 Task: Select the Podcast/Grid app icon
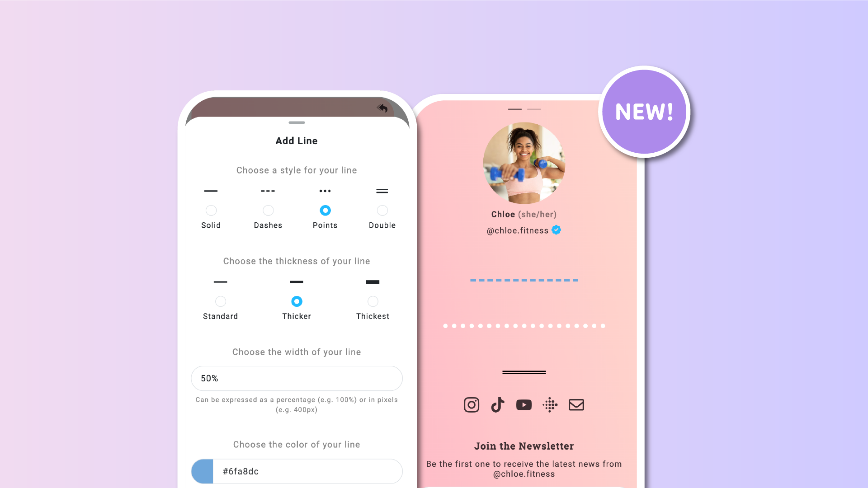(x=550, y=404)
